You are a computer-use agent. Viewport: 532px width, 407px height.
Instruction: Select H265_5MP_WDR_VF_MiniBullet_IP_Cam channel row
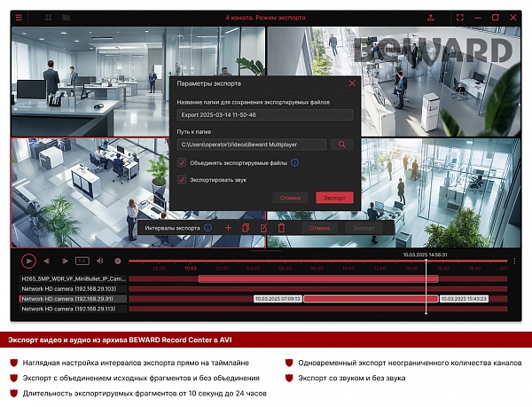click(x=74, y=278)
